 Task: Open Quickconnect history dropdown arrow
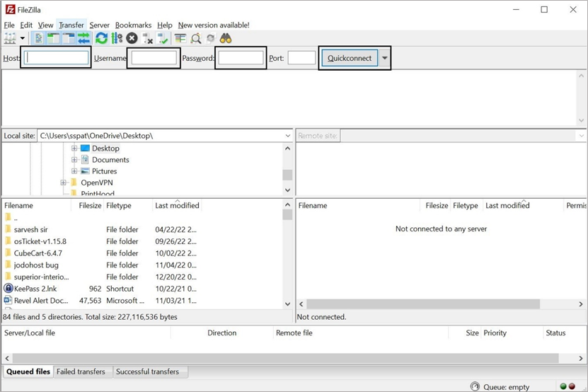coord(384,58)
